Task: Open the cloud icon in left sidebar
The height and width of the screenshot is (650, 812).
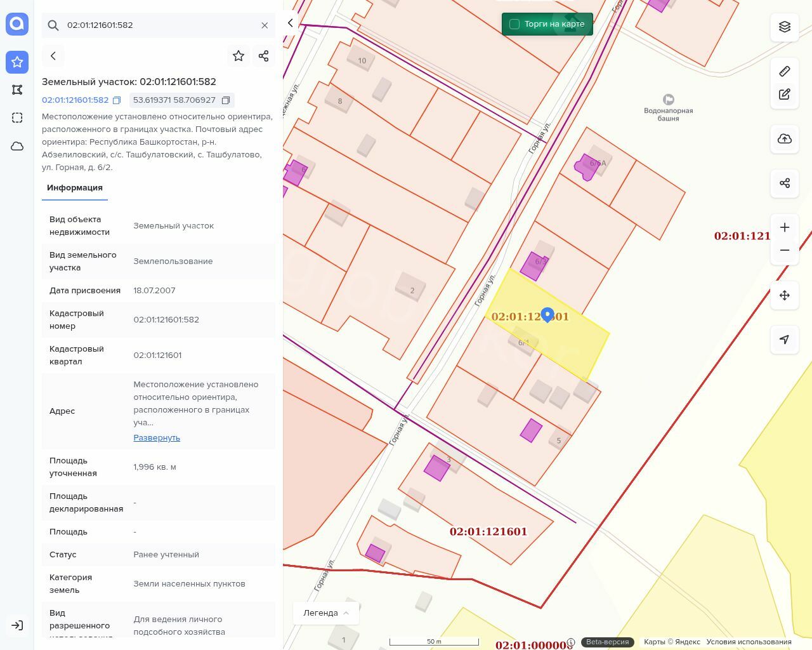Action: pos(17,146)
